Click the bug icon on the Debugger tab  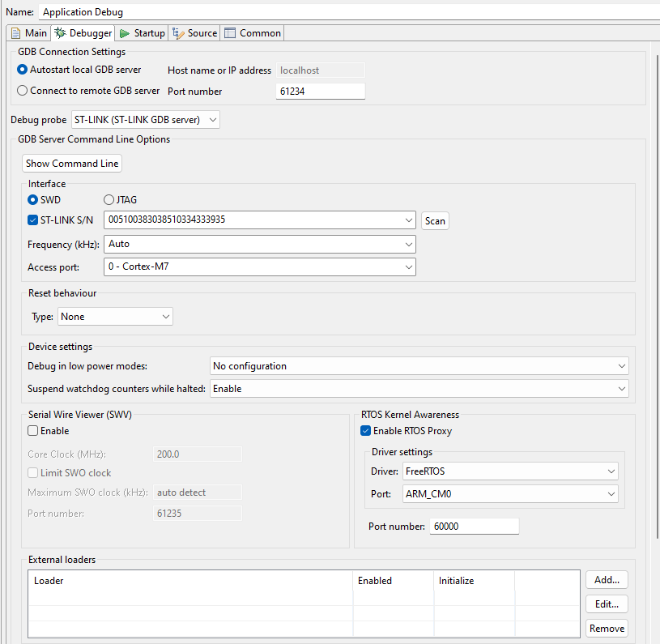[x=60, y=32]
